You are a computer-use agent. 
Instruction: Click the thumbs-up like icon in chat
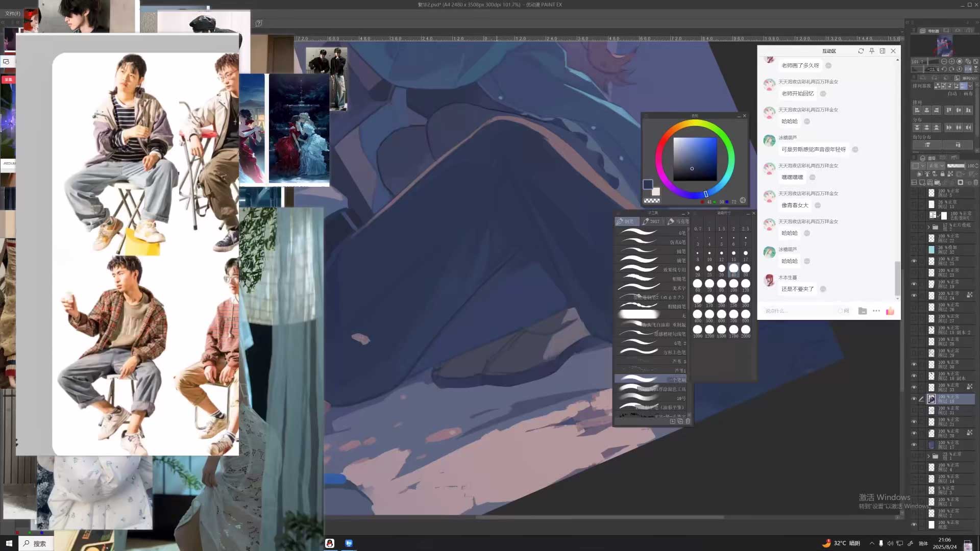pos(890,311)
